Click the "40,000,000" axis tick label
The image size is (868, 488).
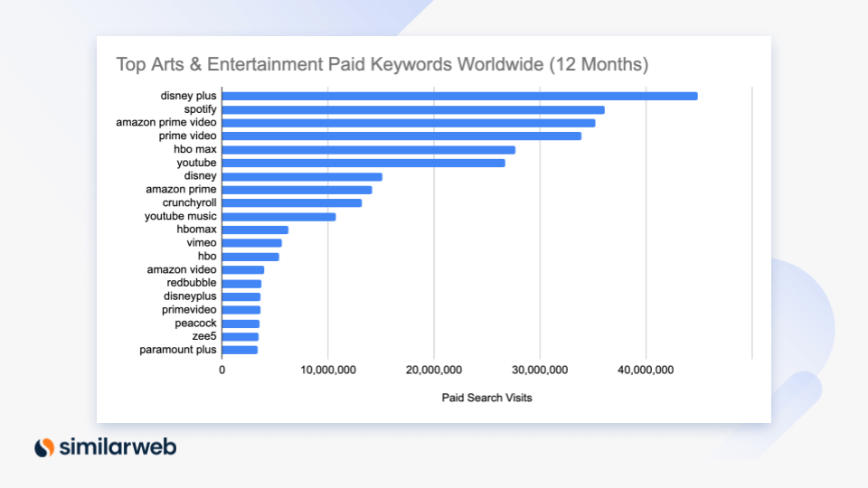(646, 371)
